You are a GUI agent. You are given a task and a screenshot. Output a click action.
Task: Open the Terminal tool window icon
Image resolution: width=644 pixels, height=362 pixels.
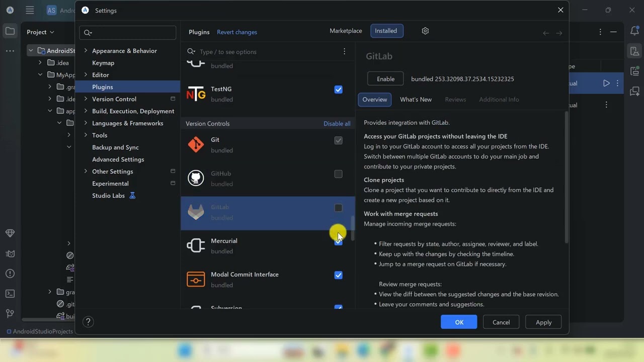pyautogui.click(x=10, y=294)
